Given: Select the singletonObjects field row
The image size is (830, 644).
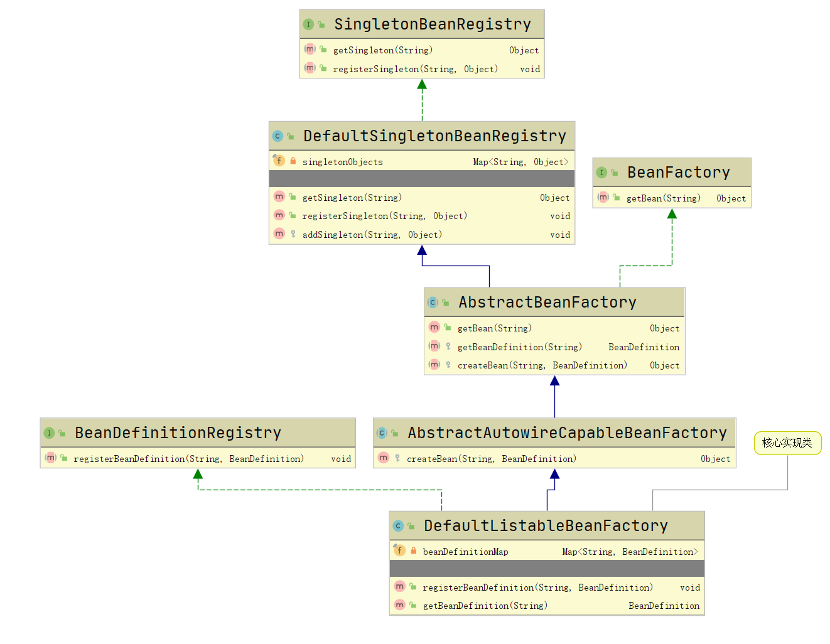Looking at the screenshot, I should (x=422, y=161).
